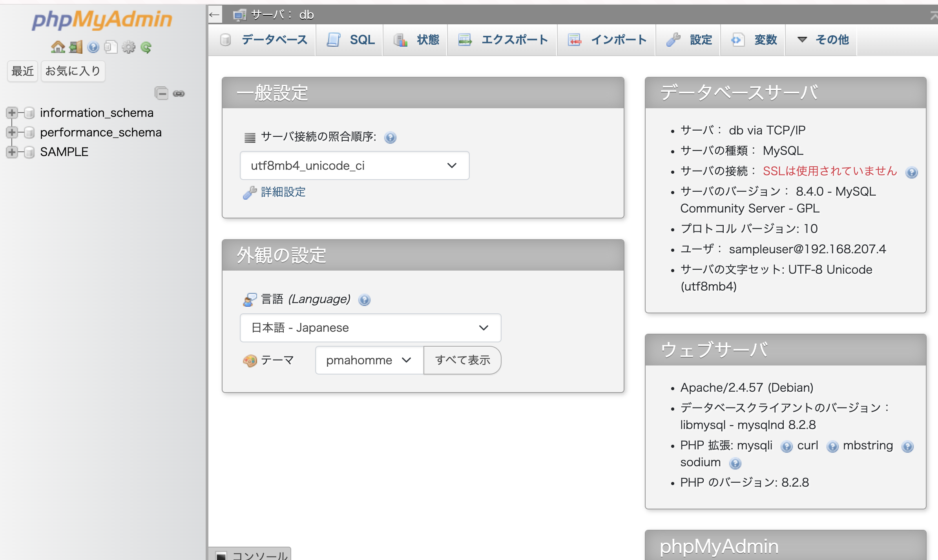938x560 pixels.
Task: Click the information_schema database icon
Action: [x=29, y=113]
